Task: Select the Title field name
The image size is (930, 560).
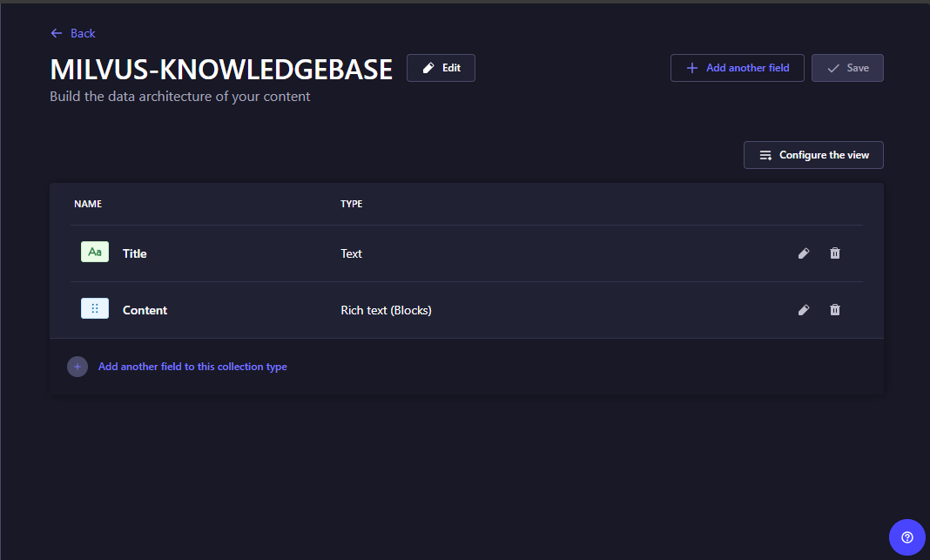Action: click(x=135, y=253)
